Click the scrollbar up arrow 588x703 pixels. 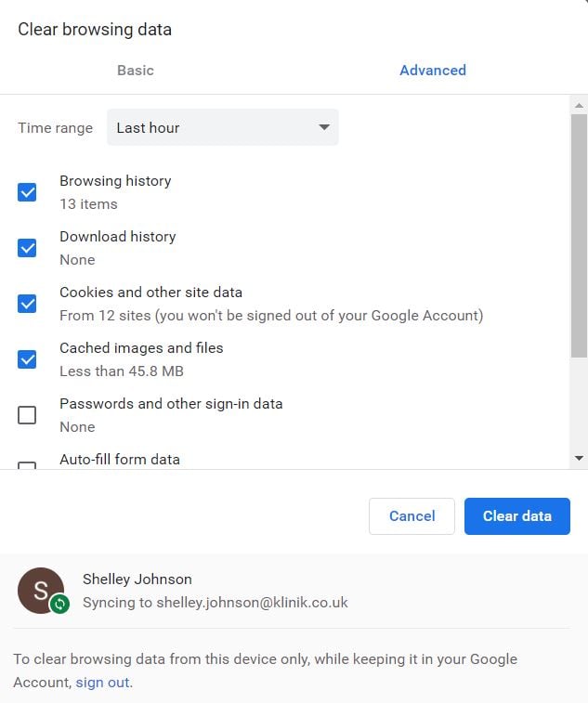point(580,104)
